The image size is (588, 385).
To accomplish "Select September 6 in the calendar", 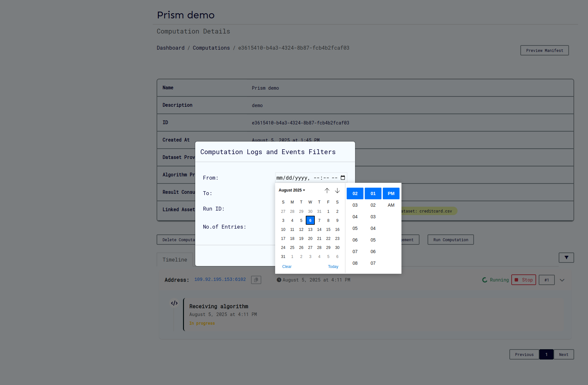I will pos(337,257).
